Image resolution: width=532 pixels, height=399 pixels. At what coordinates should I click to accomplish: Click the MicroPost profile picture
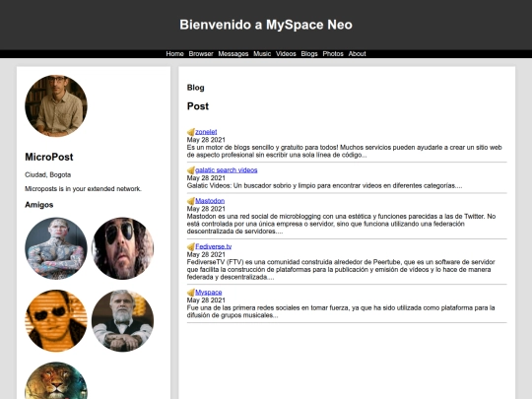pos(56,105)
